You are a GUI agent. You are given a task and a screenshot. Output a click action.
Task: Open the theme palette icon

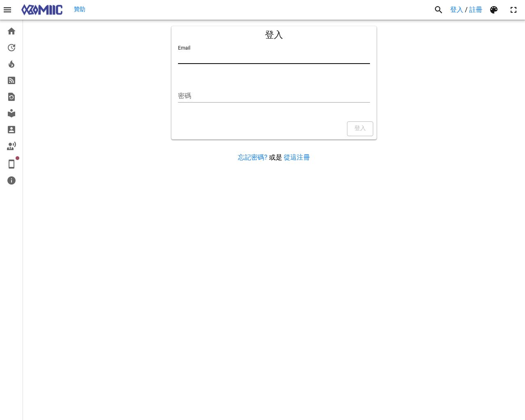pos(494,10)
